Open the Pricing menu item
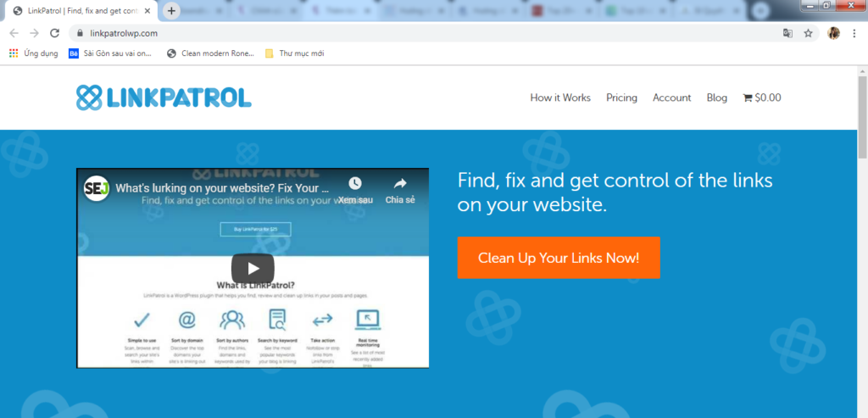This screenshot has height=418, width=868. (x=621, y=98)
